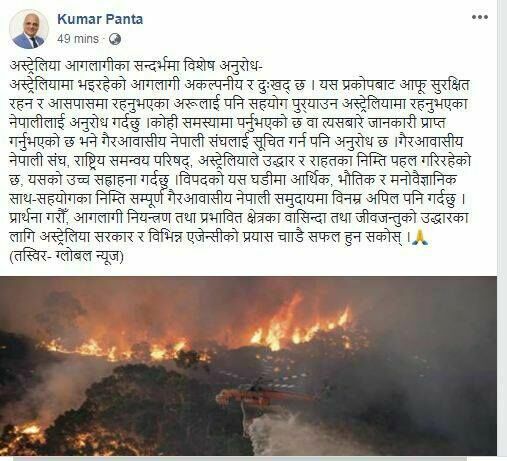Screen dimensions: 507x461
Task: Click the post's first headline line
Action: [x=136, y=65]
